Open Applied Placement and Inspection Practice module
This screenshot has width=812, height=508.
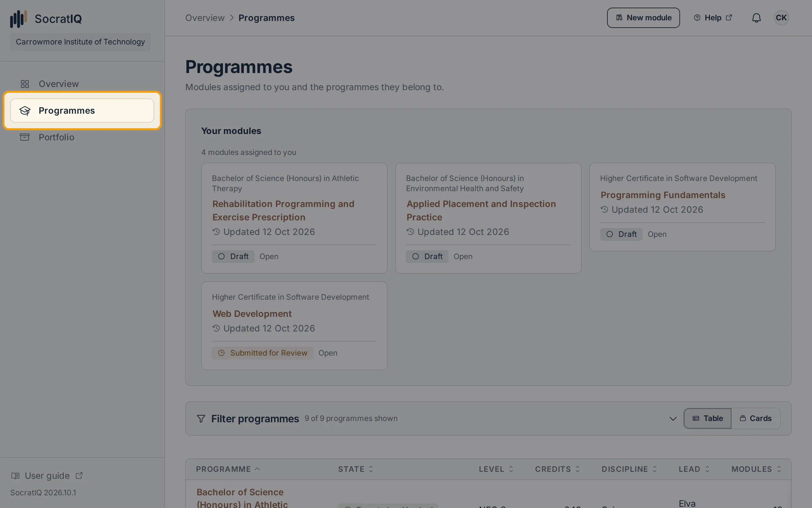pyautogui.click(x=481, y=210)
